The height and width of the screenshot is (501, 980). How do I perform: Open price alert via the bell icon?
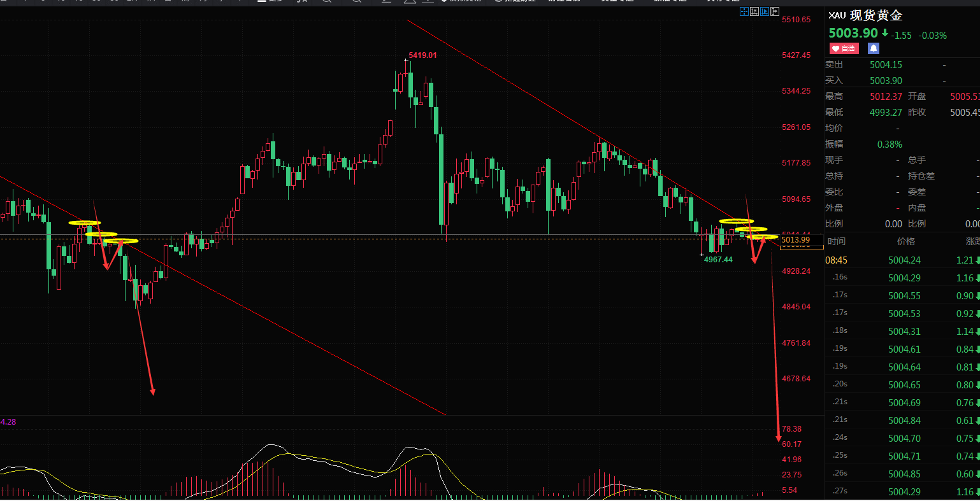(873, 48)
